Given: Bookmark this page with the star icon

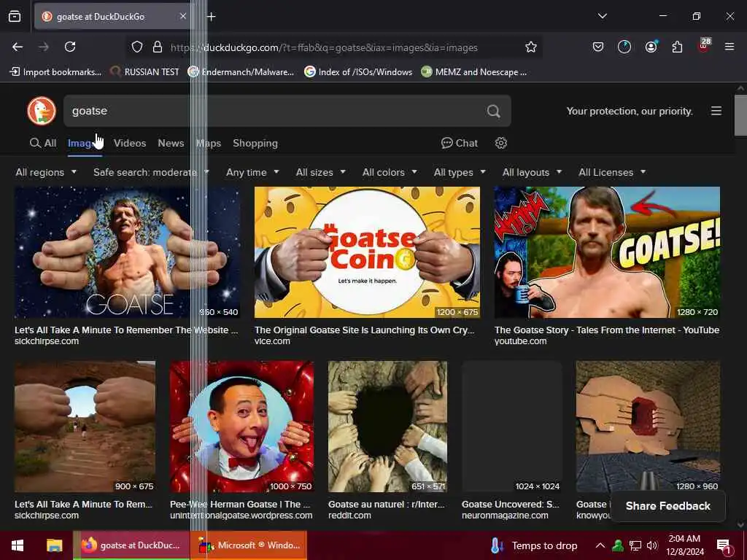Looking at the screenshot, I should point(531,47).
